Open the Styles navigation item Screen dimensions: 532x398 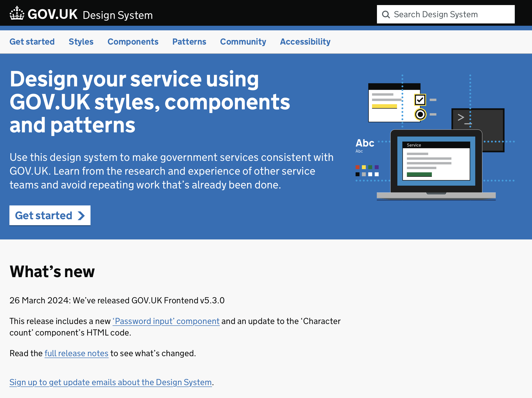click(x=81, y=42)
